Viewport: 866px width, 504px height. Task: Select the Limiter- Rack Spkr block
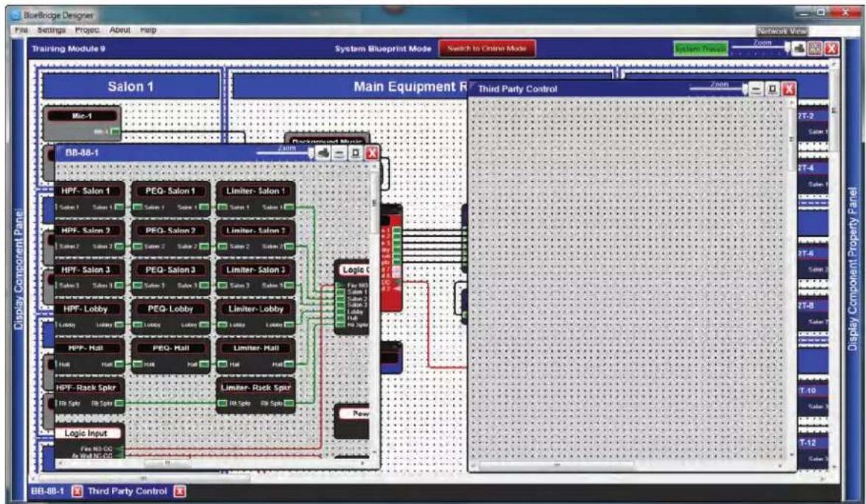pos(255,395)
